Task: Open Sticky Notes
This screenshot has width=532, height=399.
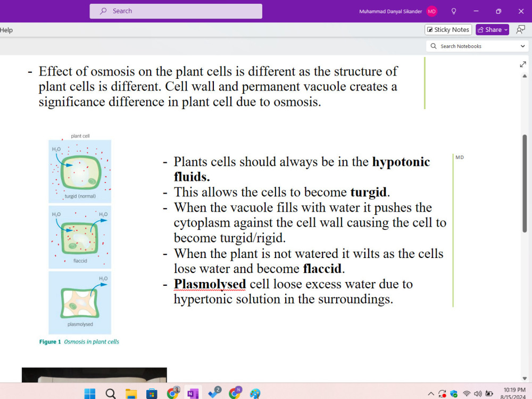Action: click(x=448, y=29)
